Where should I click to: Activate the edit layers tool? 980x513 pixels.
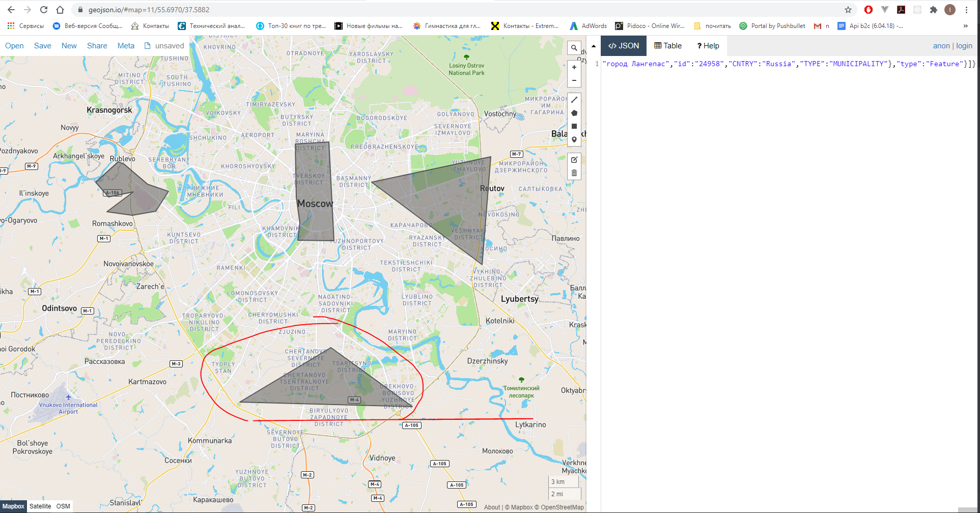pos(574,160)
